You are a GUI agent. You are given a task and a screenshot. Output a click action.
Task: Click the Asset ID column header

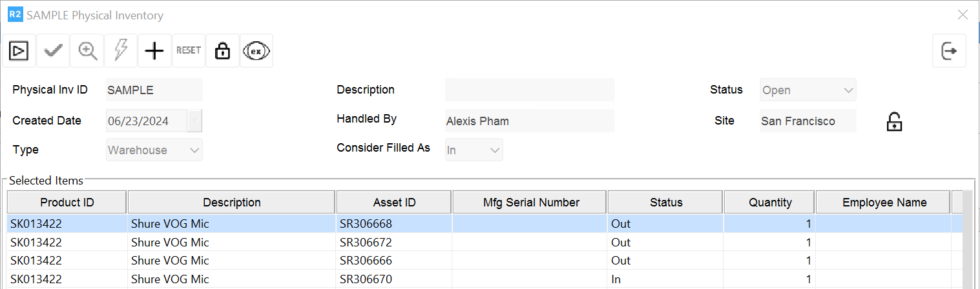tap(394, 203)
